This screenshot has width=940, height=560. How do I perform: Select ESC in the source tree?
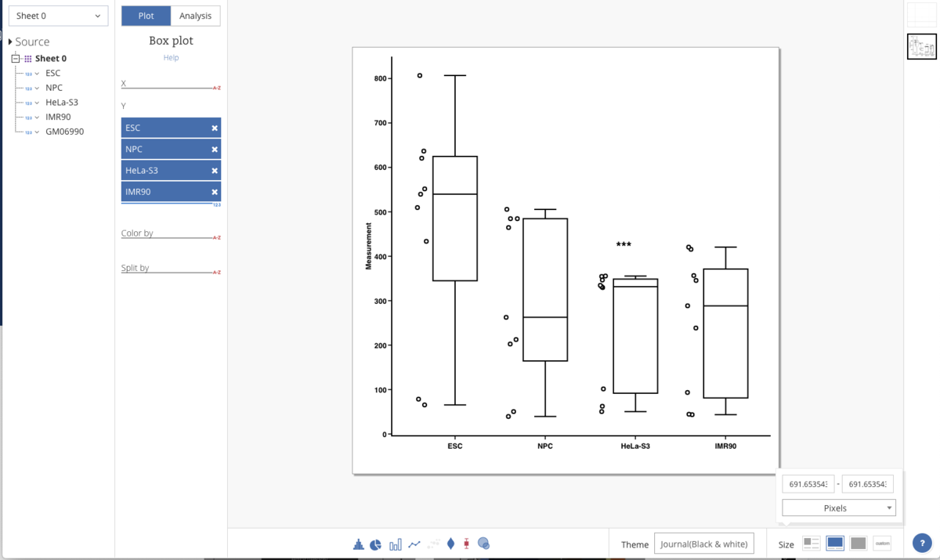[52, 74]
